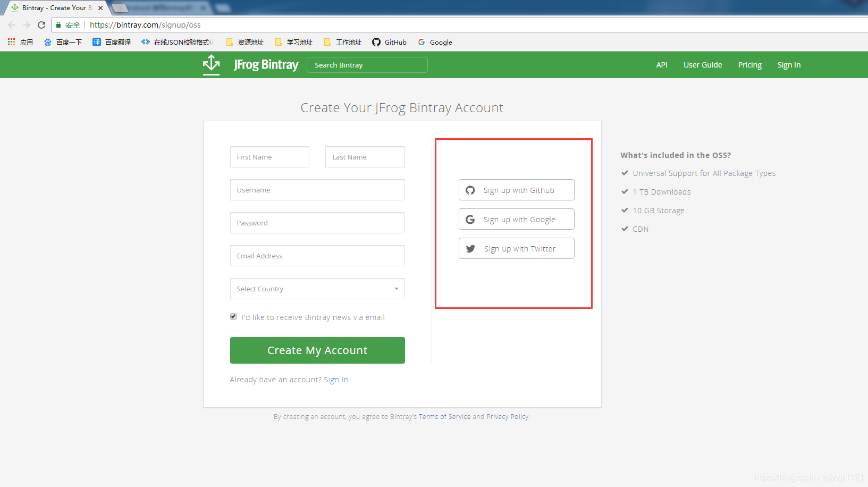The image size is (868, 487).
Task: Open the 工作地址 bookmark folder
Action: (342, 42)
